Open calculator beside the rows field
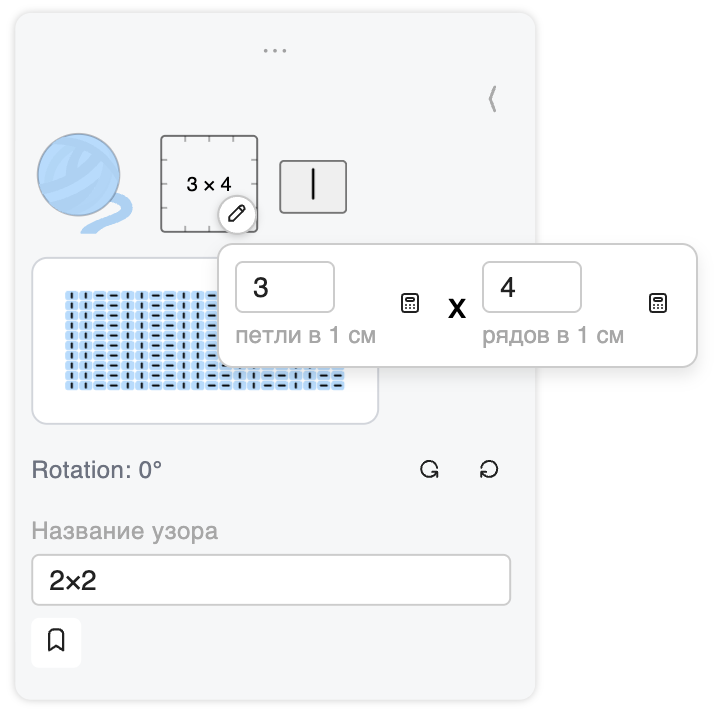Image resolution: width=718 pixels, height=714 pixels. coord(658,303)
